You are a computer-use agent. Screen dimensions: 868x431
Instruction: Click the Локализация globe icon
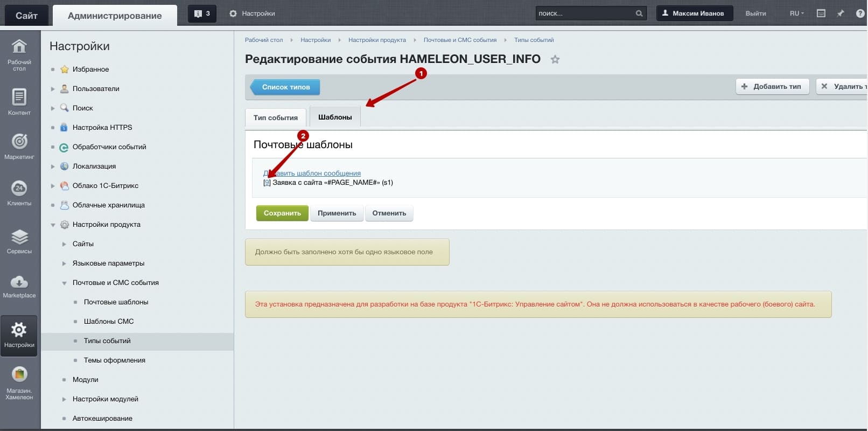[x=65, y=166]
